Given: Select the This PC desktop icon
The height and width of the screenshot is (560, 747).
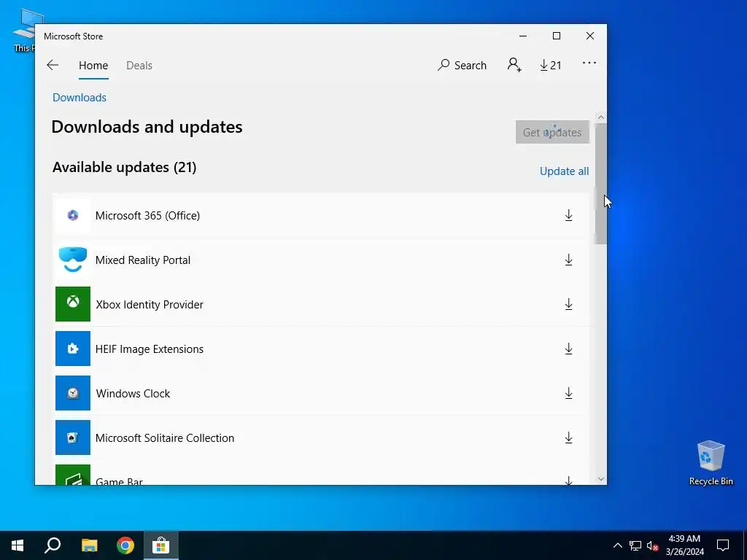Looking at the screenshot, I should pyautogui.click(x=24, y=31).
